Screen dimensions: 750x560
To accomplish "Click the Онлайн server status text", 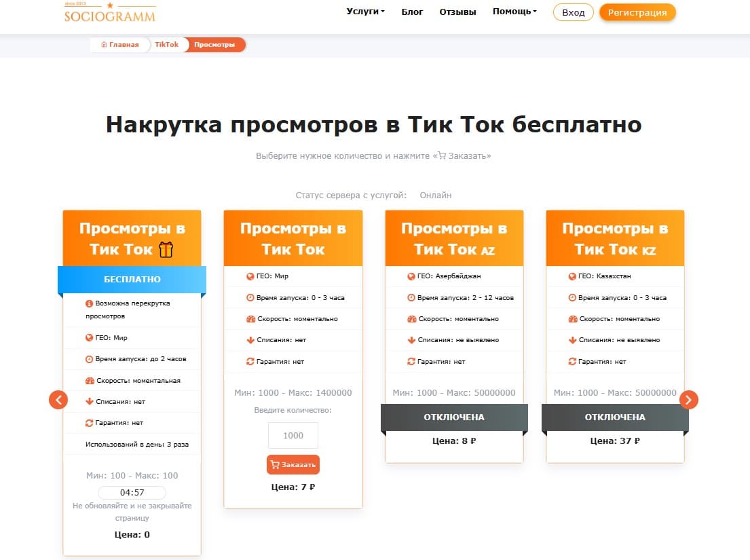I will pyautogui.click(x=435, y=195).
